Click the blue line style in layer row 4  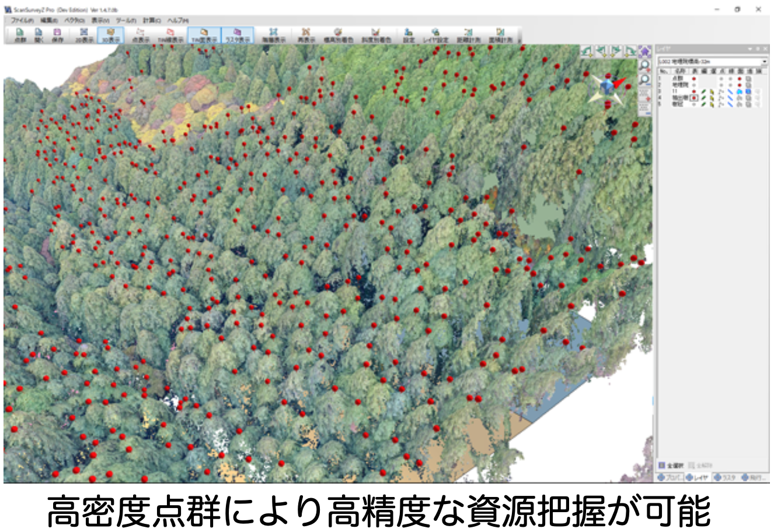tap(730, 98)
